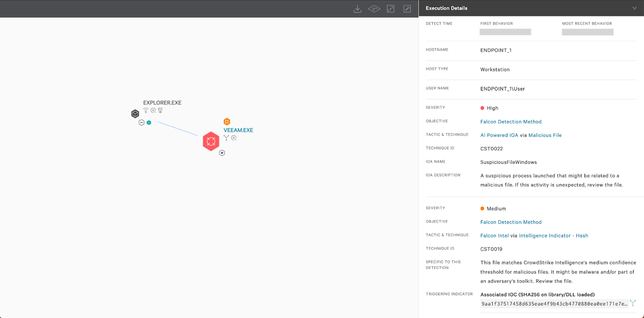Collapse EXPLORER.EXE children with the minus hexagon
Image resolution: width=644 pixels, height=318 pixels.
[x=141, y=122]
